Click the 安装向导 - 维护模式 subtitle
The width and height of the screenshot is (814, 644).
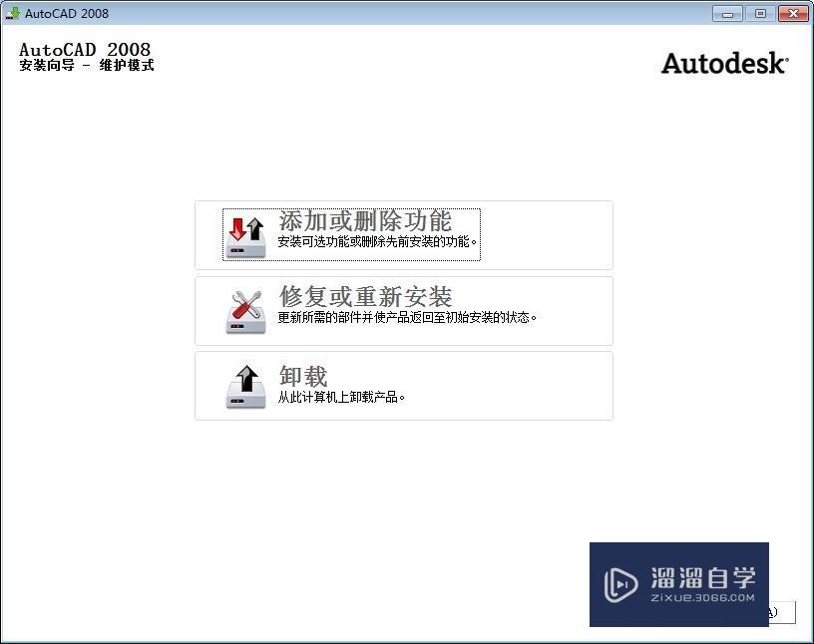(86, 65)
